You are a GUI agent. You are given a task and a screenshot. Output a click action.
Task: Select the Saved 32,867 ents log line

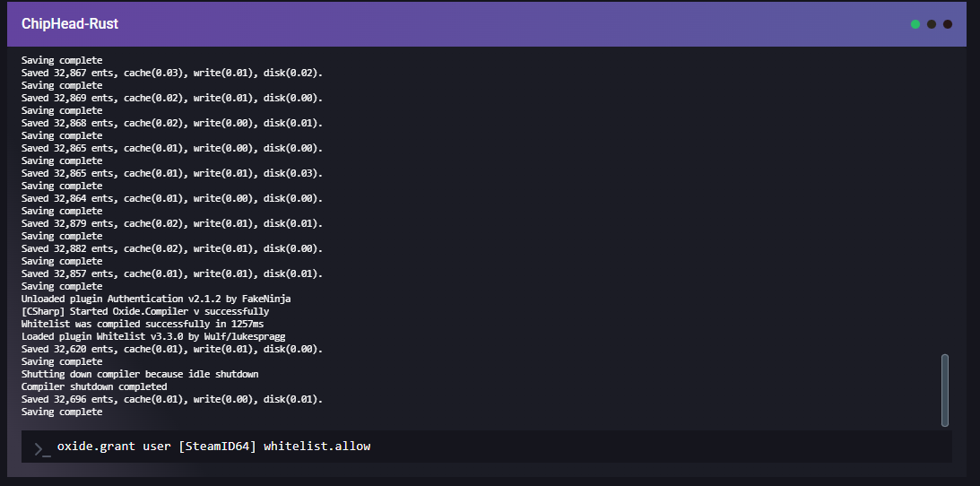tap(172, 73)
